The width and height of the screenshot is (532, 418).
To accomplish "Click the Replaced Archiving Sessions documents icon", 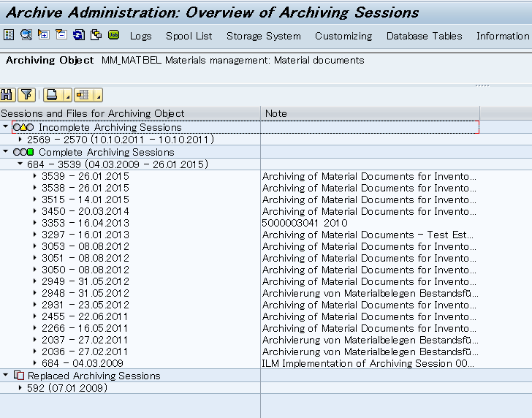I will coord(19,376).
